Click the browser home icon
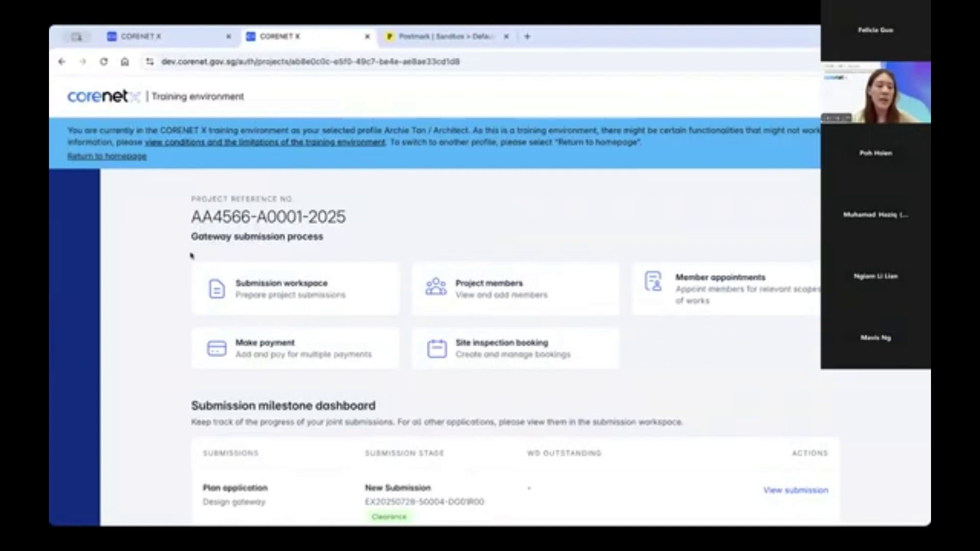Image resolution: width=980 pixels, height=551 pixels. (125, 62)
